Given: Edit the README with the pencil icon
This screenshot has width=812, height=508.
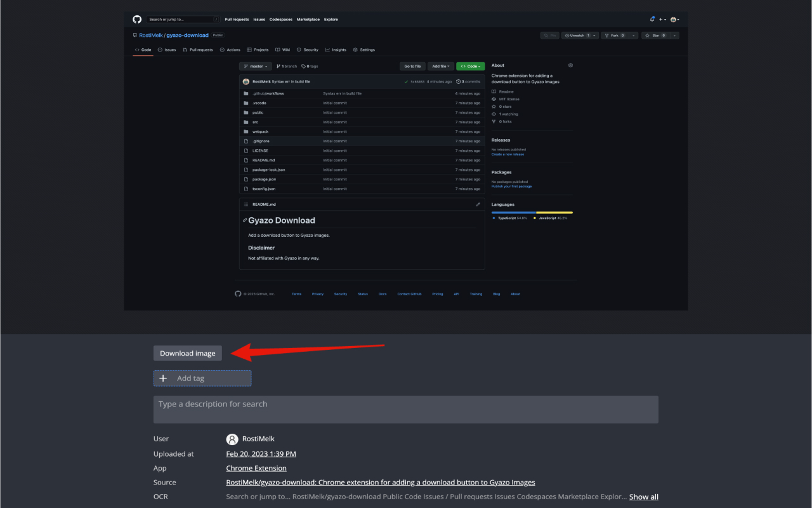Looking at the screenshot, I should click(x=478, y=204).
